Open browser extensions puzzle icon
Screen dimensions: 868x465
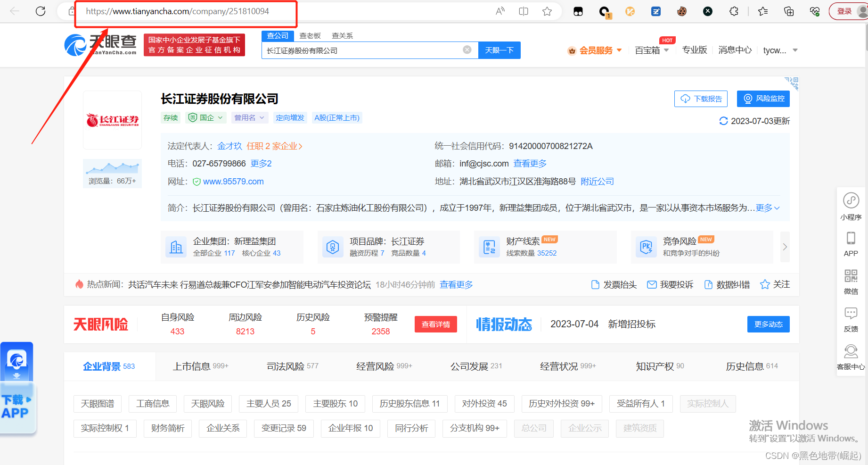click(x=734, y=11)
